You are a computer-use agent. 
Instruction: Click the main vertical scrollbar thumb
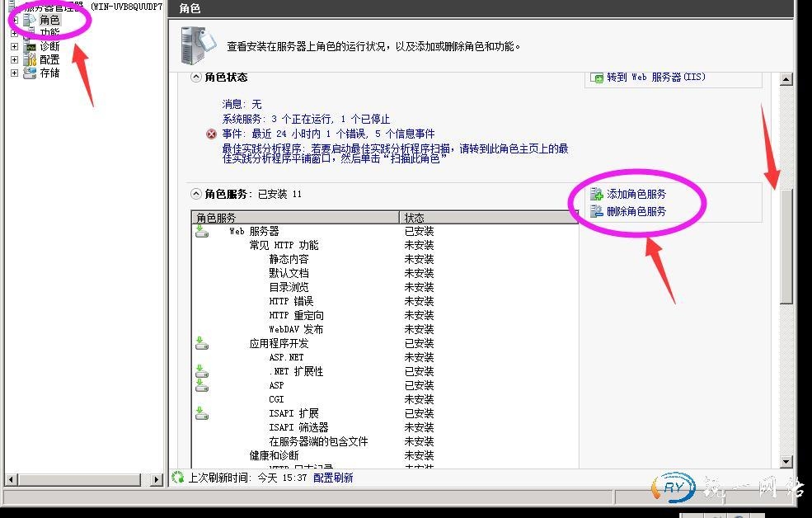[786, 247]
